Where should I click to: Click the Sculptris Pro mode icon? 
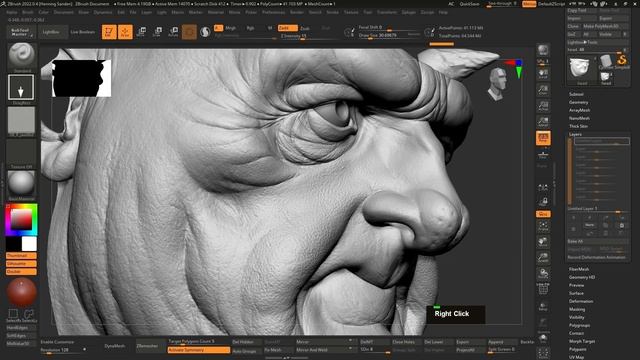(x=205, y=32)
